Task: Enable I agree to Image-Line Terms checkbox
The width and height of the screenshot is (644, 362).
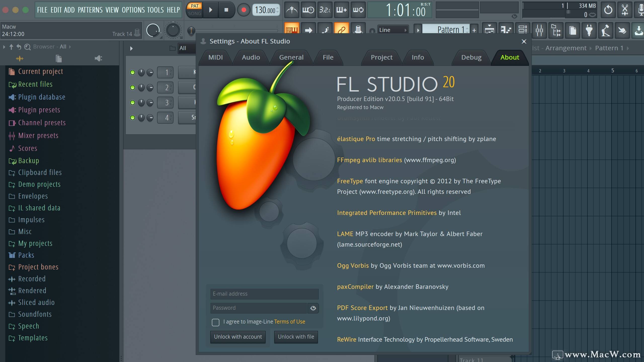Action: (x=215, y=322)
